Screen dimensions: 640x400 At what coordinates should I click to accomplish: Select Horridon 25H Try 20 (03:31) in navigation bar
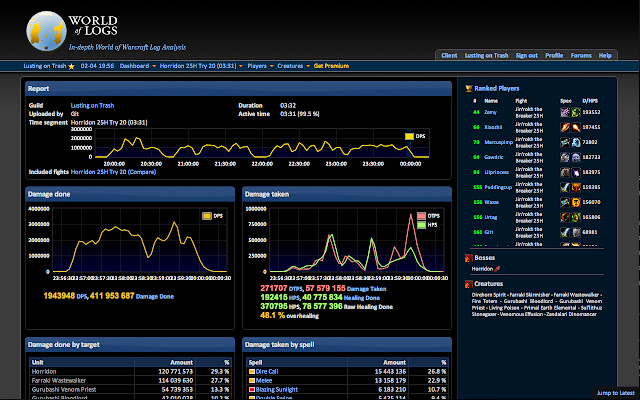pos(198,66)
